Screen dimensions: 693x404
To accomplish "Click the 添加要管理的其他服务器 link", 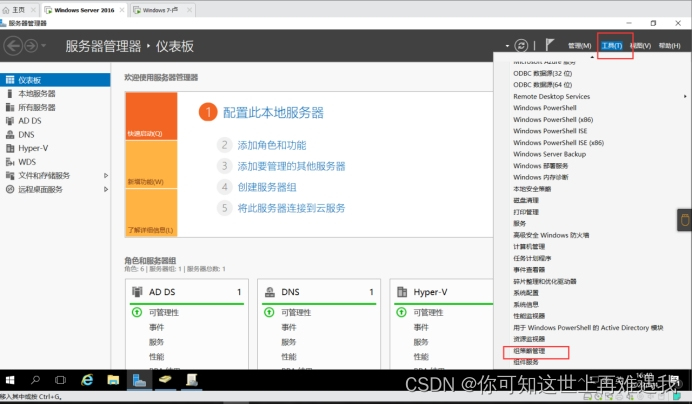I will (x=291, y=166).
